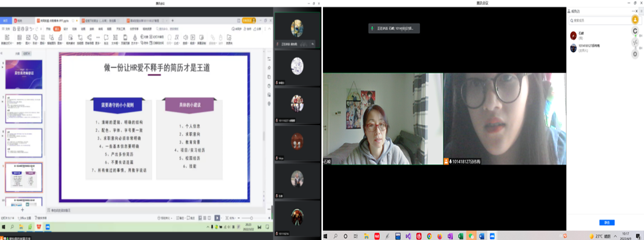The width and height of the screenshot is (644, 240).
Task: Open the File menu dropdown
Action: coord(6,29)
